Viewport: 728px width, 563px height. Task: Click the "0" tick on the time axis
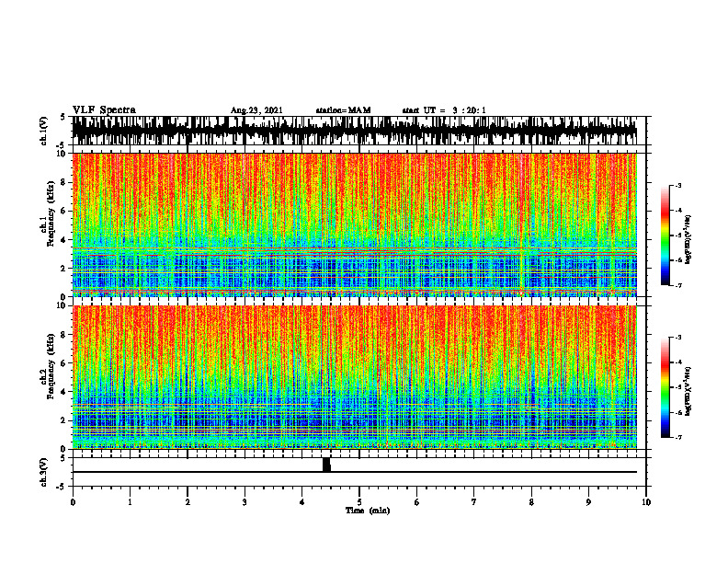pos(73,502)
